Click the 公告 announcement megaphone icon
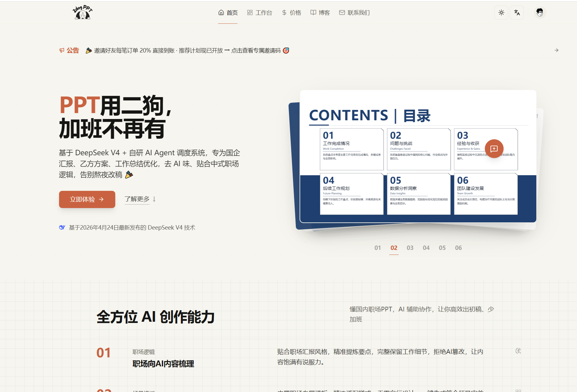Image resolution: width=577 pixels, height=392 pixels. [62, 50]
